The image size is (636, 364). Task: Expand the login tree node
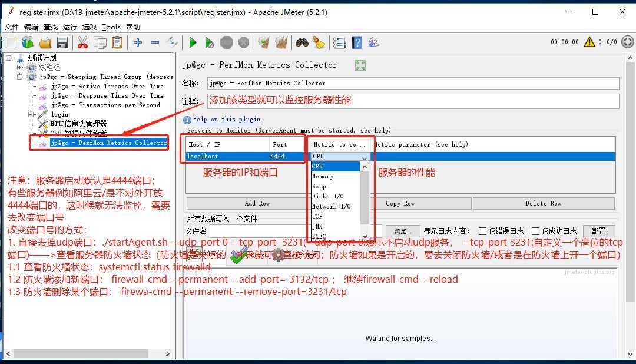[x=31, y=114]
